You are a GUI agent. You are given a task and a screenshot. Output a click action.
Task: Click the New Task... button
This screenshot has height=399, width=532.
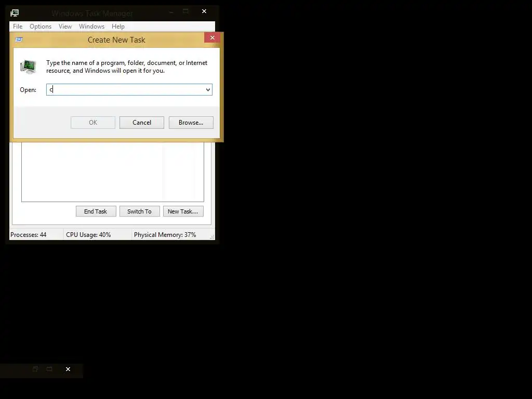pyautogui.click(x=183, y=211)
